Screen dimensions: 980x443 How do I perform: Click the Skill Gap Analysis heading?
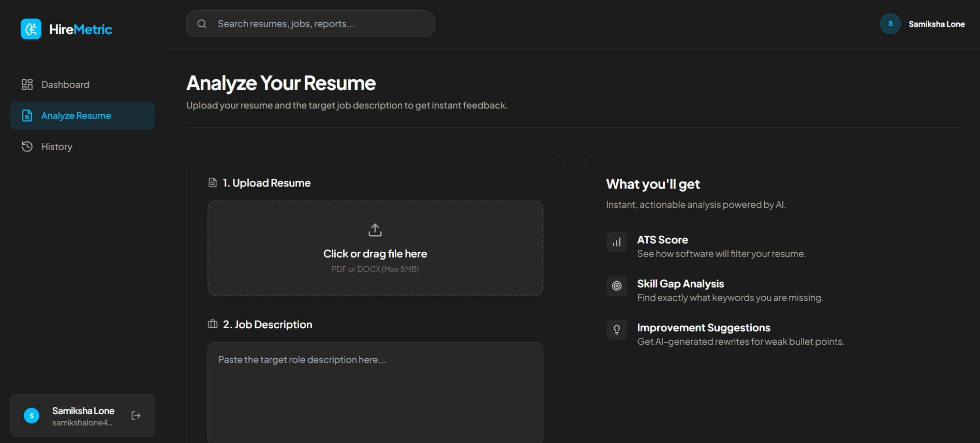click(680, 284)
